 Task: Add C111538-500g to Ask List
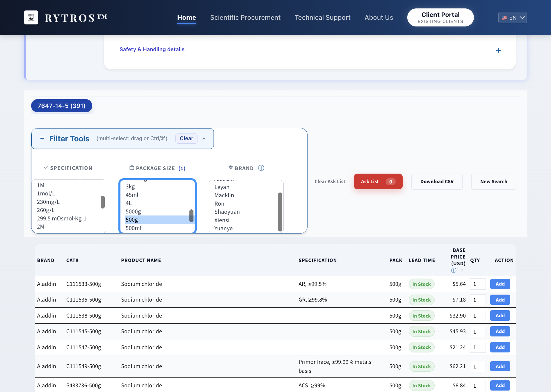[500, 316]
